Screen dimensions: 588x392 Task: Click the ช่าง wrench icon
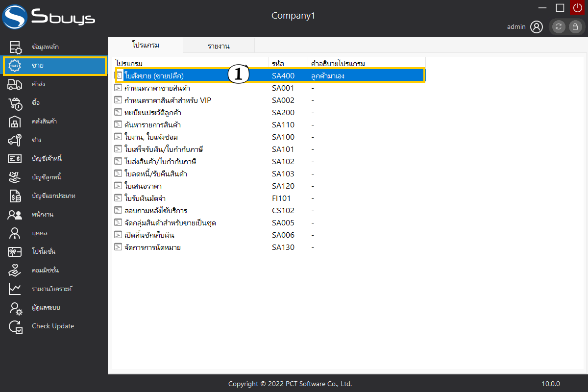tap(15, 140)
